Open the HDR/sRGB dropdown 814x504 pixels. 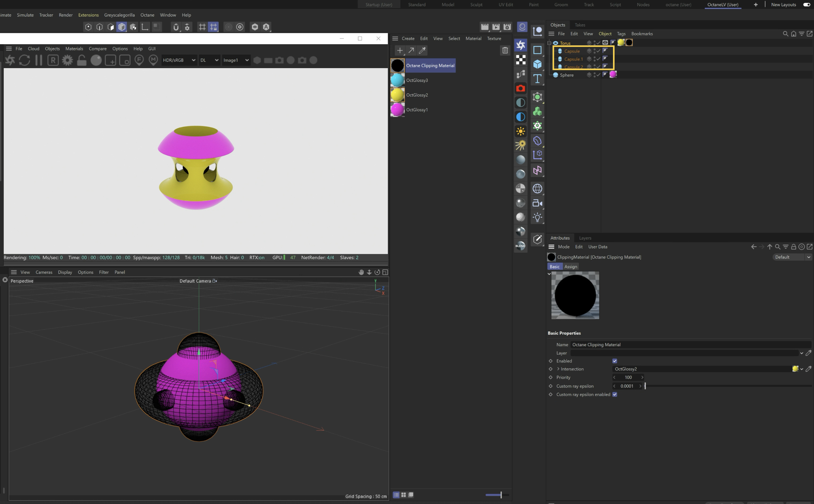click(x=179, y=60)
